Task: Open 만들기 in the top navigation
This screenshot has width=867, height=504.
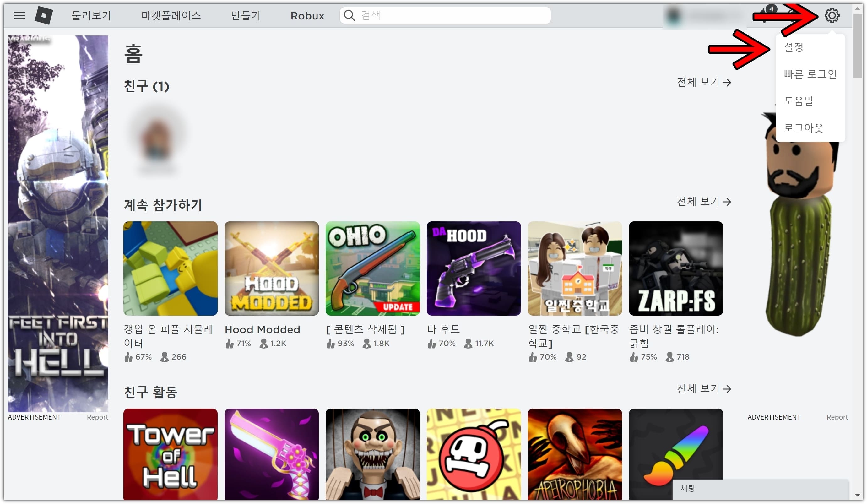Action: 246,16
